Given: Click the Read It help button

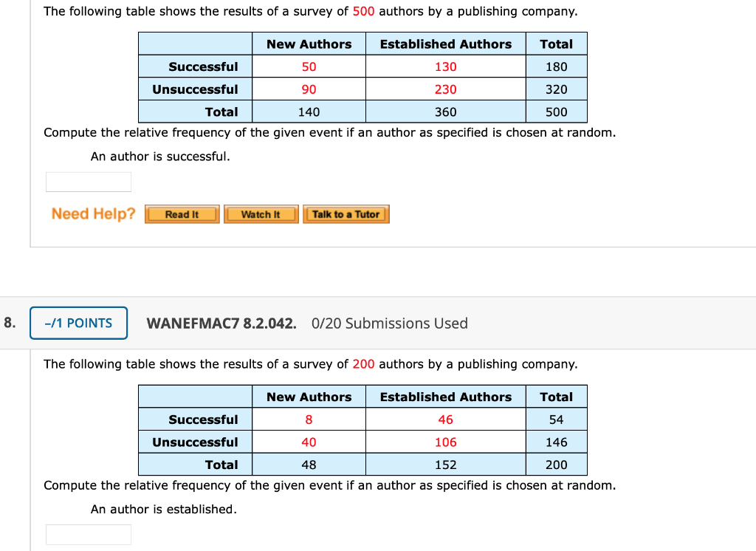Looking at the screenshot, I should point(181,214).
